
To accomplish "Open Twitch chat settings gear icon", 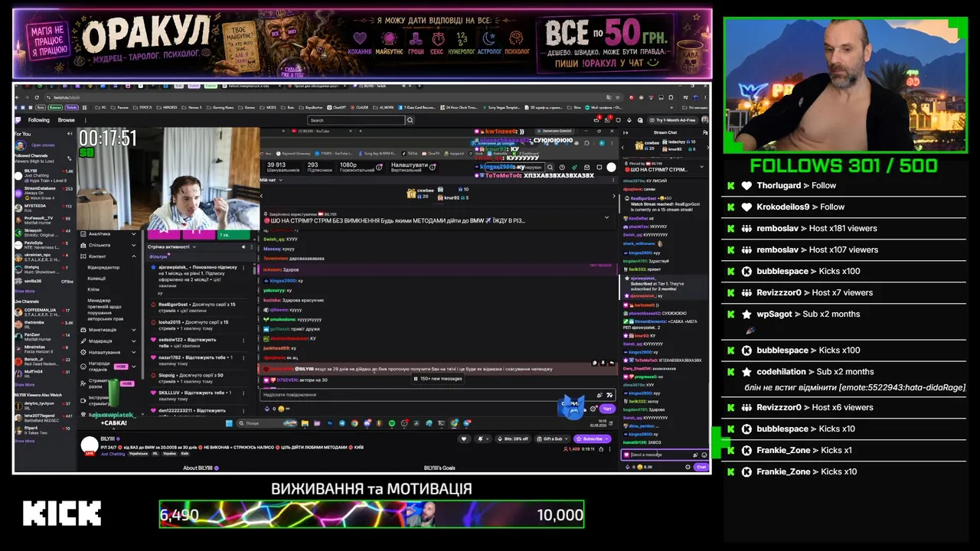I will click(x=688, y=467).
